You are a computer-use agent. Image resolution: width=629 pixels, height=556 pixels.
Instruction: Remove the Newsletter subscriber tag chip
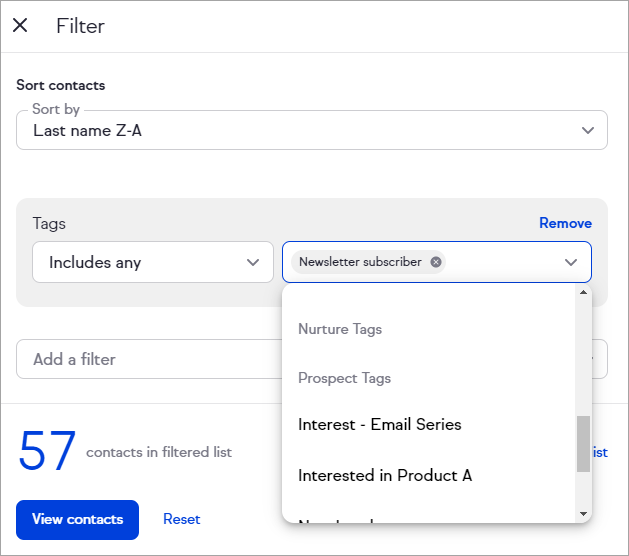(x=436, y=262)
